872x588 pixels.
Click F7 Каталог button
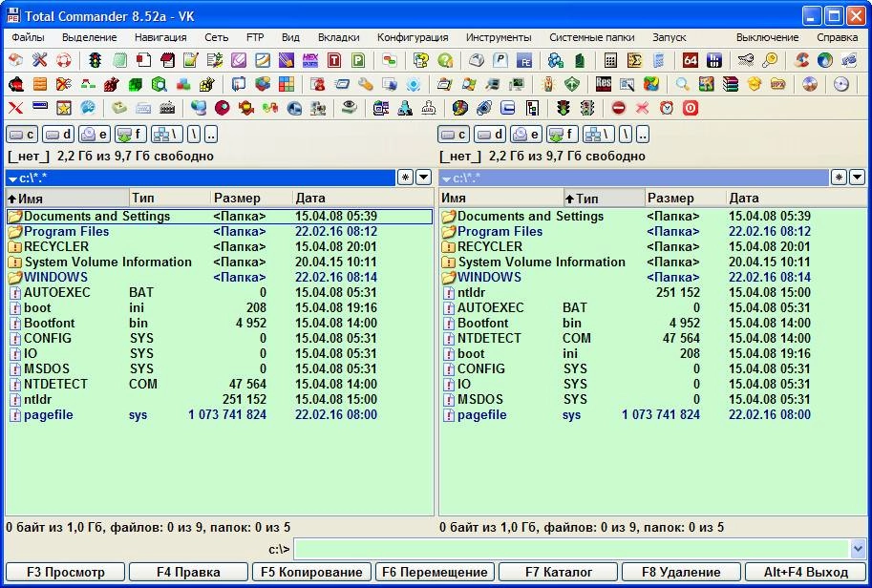pyautogui.click(x=559, y=572)
